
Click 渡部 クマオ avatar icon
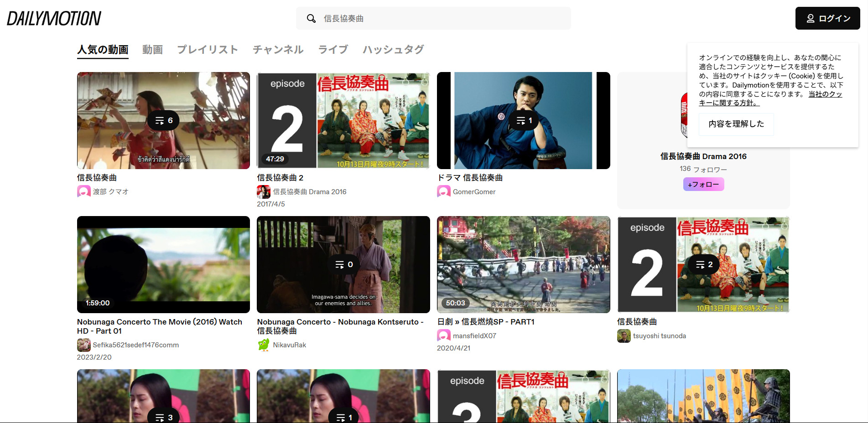(x=84, y=192)
